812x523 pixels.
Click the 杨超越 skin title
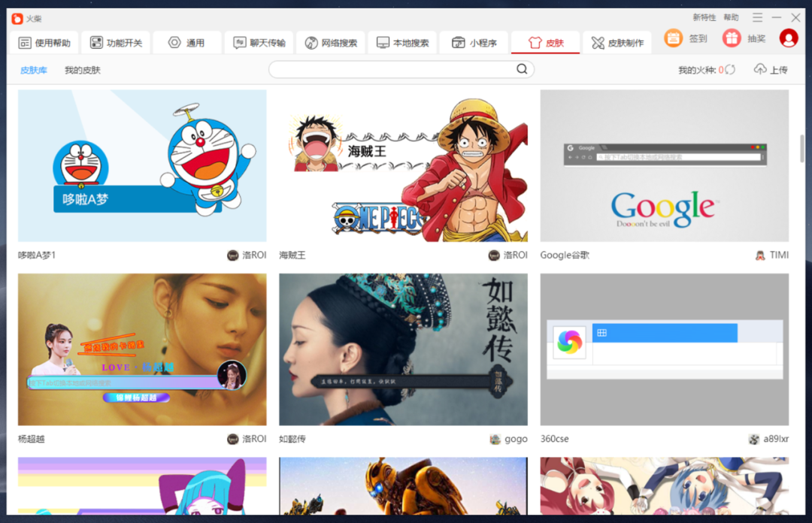32,439
